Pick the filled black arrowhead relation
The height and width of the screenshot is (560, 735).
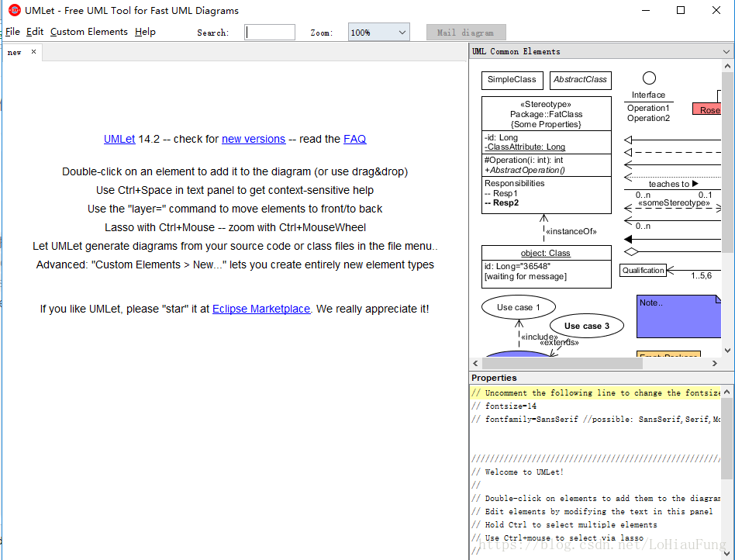pos(672,239)
